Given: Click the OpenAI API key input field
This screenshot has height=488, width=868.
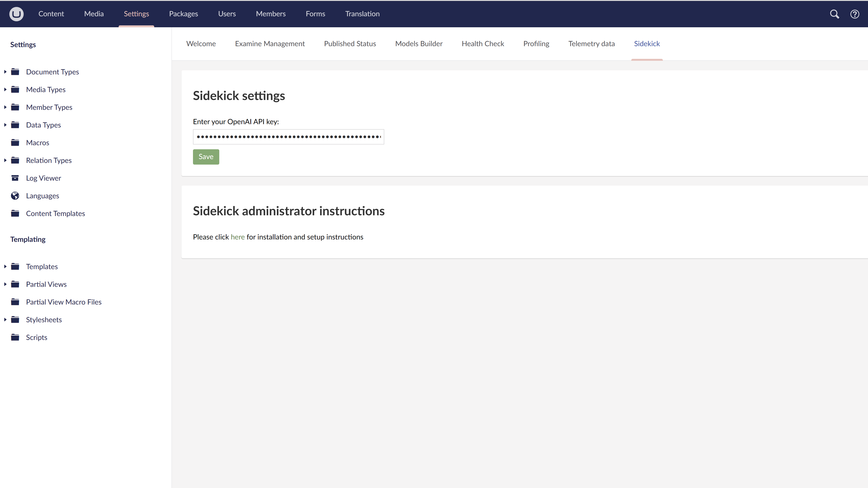Looking at the screenshot, I should 289,137.
